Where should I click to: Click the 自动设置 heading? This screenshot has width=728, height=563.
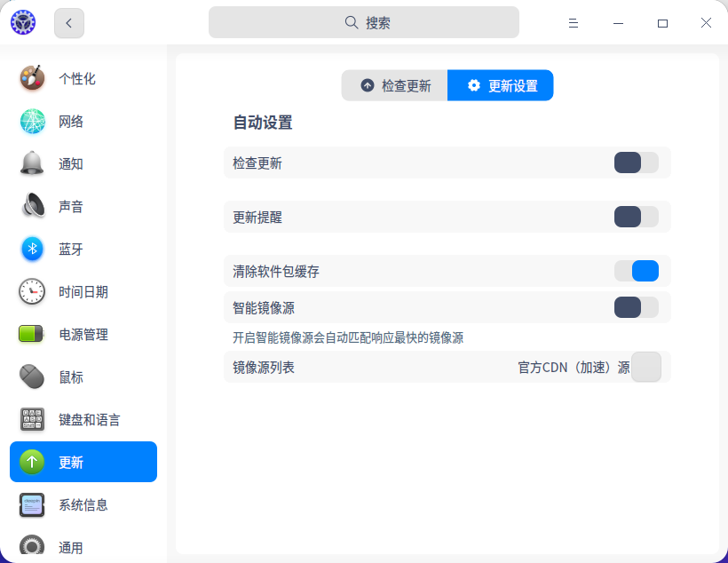[x=263, y=123]
